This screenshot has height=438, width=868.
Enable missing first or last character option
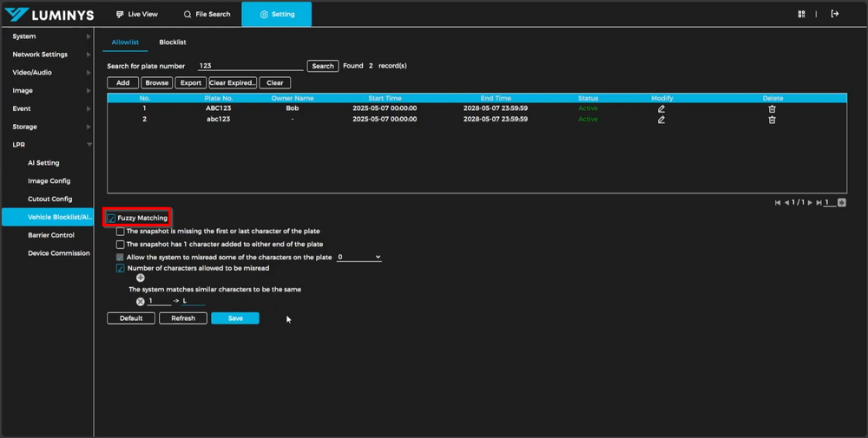[121, 232]
